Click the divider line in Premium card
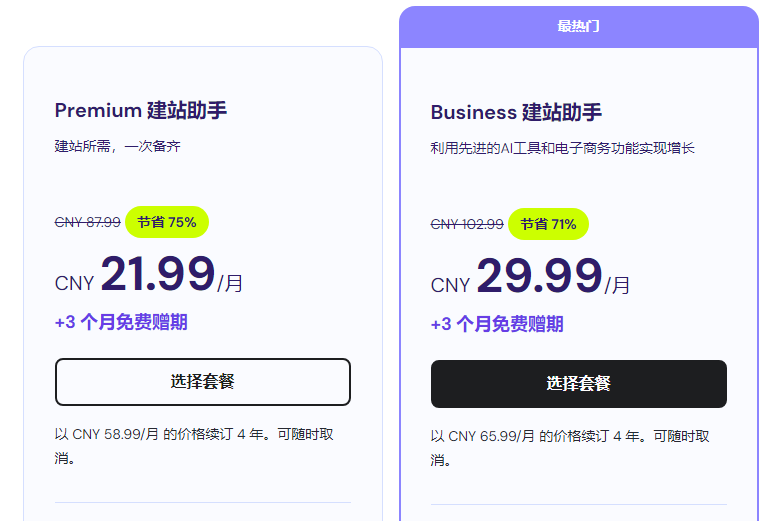772x521 pixels. pyautogui.click(x=202, y=502)
